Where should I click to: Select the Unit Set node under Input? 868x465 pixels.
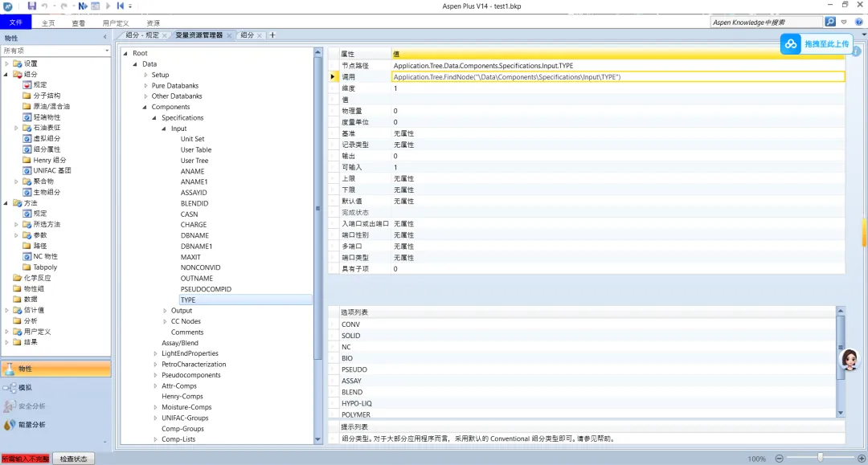point(192,139)
